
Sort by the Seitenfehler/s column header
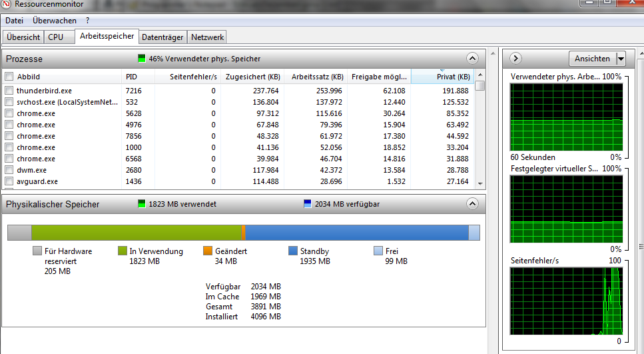click(x=188, y=77)
